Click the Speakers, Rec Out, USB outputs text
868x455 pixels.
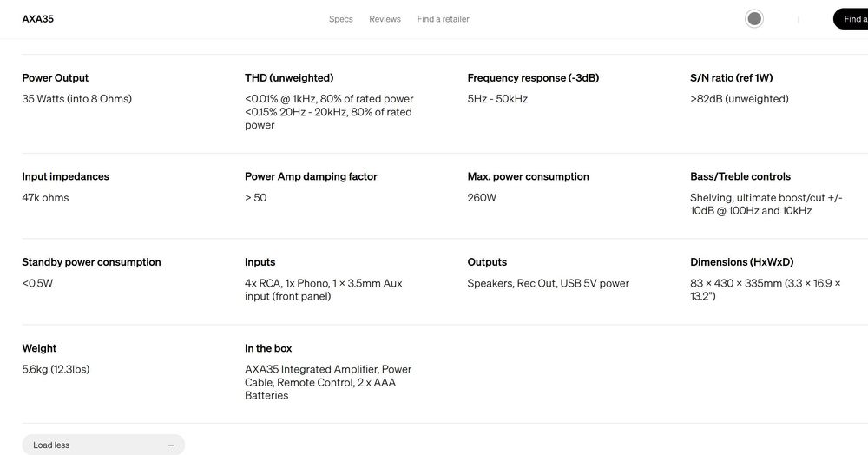click(548, 283)
